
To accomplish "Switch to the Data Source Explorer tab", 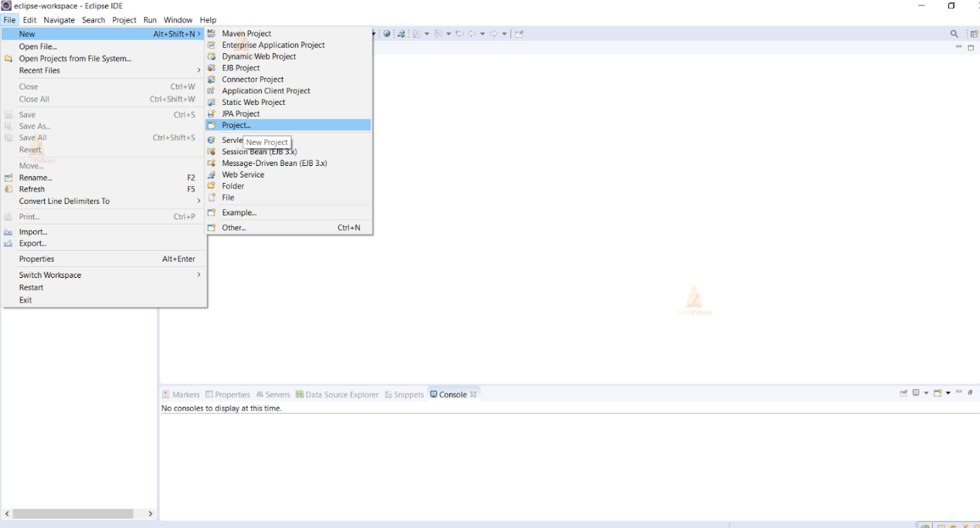I will click(337, 394).
